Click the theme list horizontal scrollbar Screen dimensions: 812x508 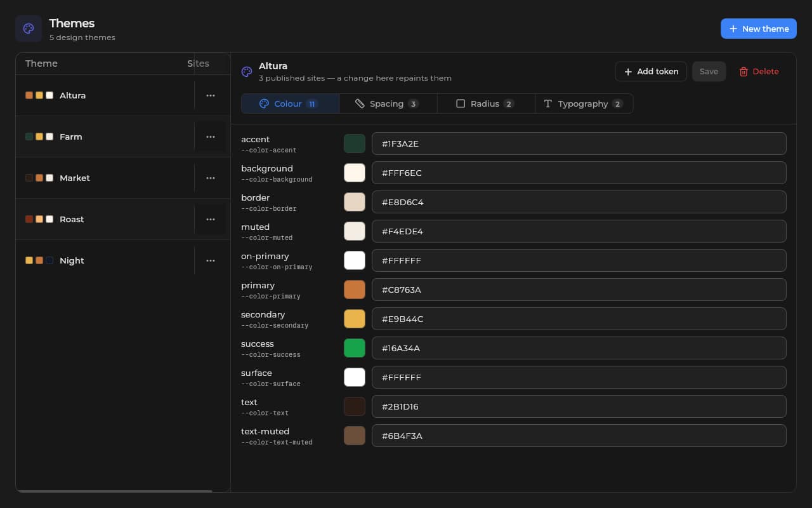[114, 491]
